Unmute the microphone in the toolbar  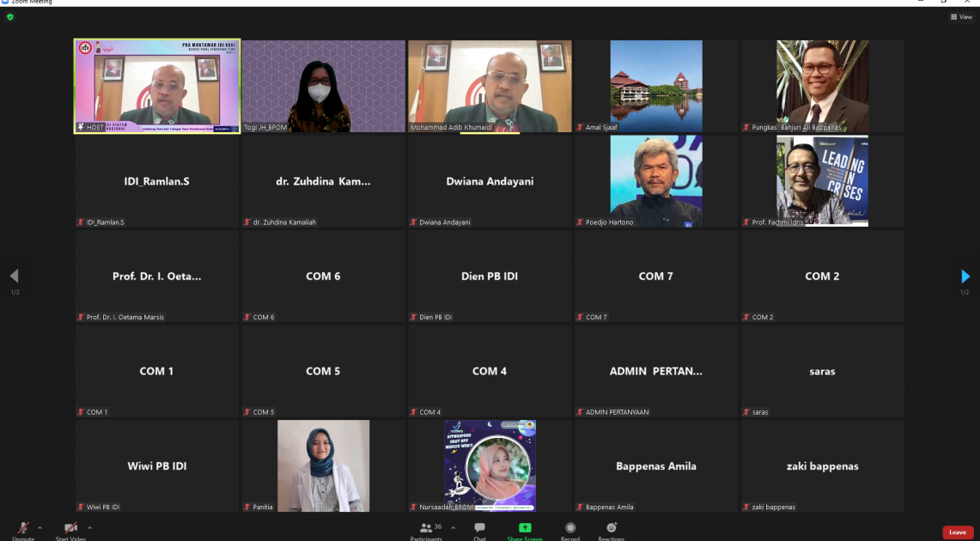(x=23, y=528)
